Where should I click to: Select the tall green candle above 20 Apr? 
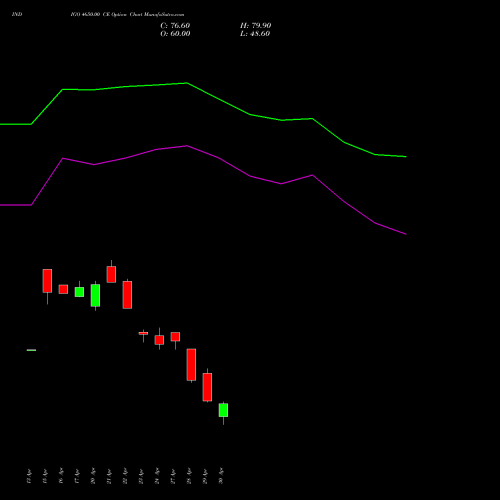95,295
